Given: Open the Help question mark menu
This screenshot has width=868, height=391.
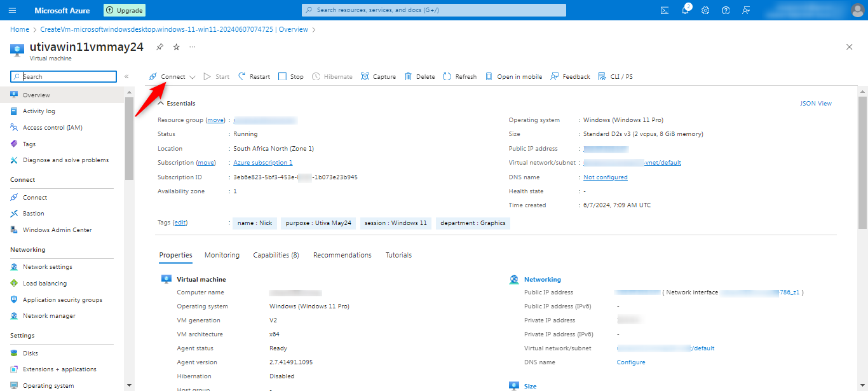Looking at the screenshot, I should tap(726, 10).
